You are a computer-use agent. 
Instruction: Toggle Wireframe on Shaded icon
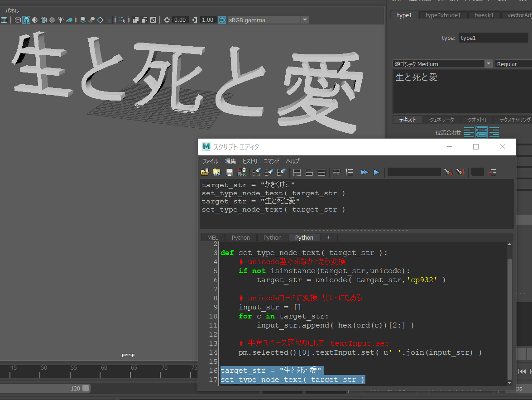[43, 20]
